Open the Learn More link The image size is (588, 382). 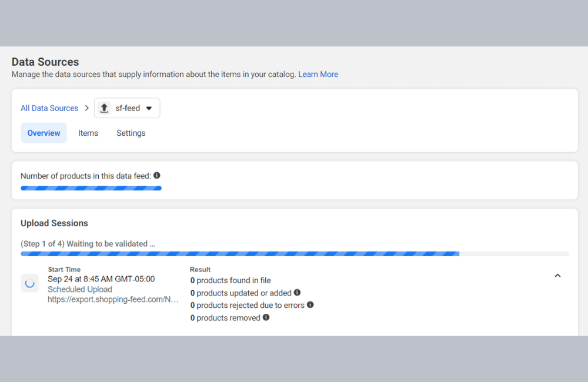point(318,74)
